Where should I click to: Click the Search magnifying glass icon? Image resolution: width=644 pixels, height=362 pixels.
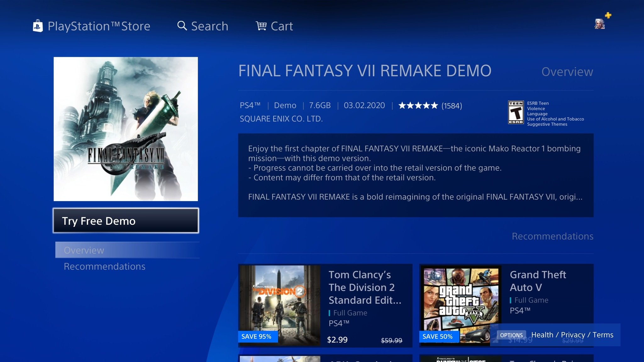click(182, 25)
